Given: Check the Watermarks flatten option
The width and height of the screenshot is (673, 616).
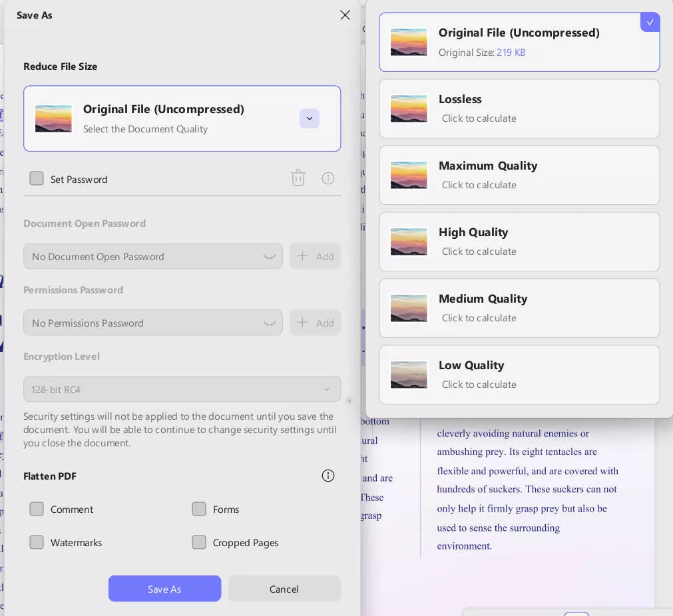Looking at the screenshot, I should tap(37, 542).
